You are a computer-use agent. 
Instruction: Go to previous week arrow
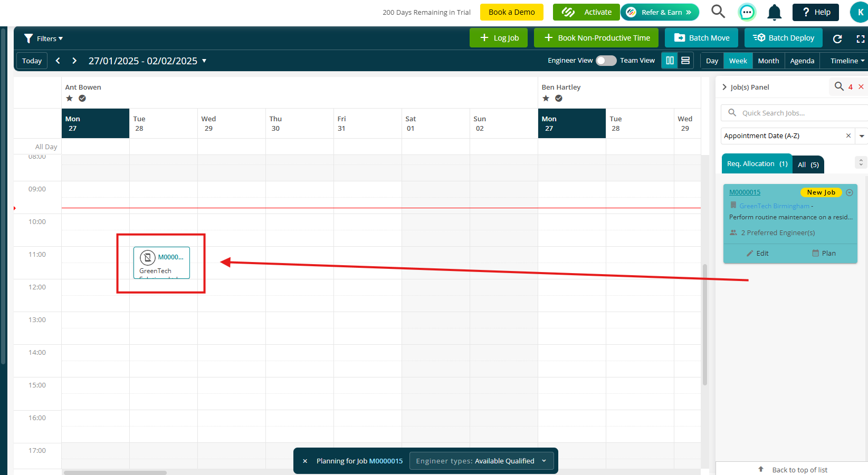58,61
